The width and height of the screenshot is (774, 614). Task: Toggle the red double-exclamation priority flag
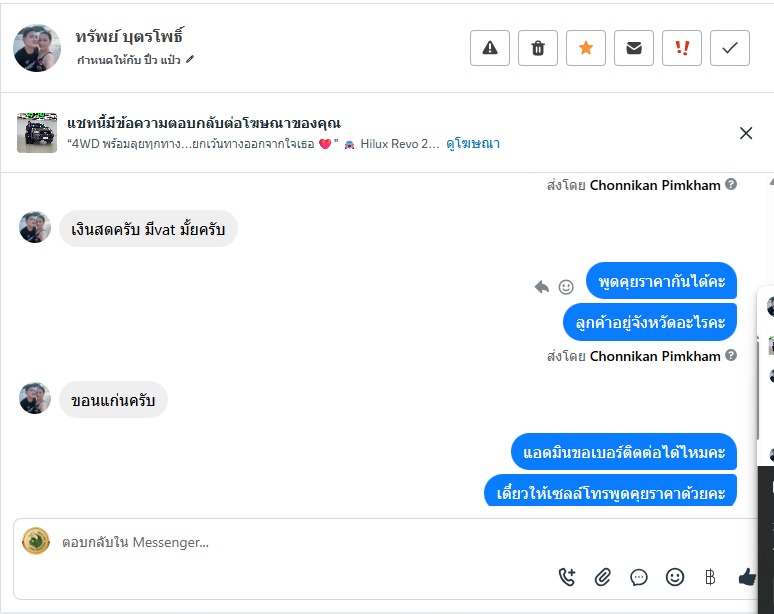coord(682,48)
